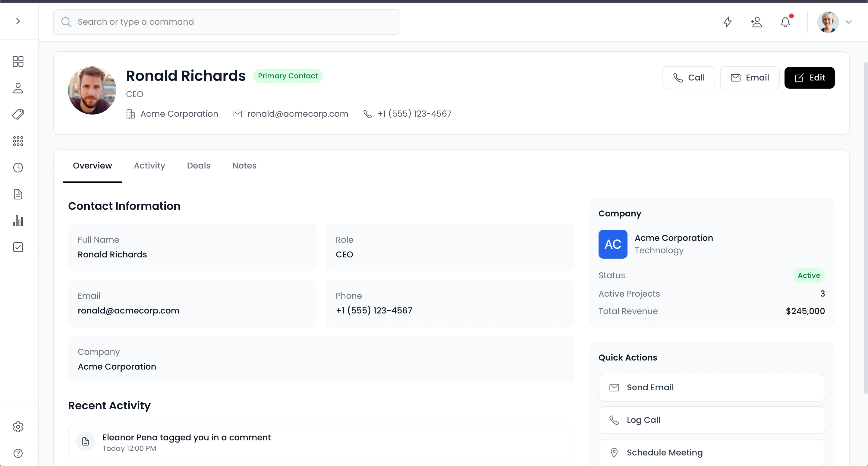
Task: Open the dashboard grid icon in sidebar
Action: pos(18,61)
